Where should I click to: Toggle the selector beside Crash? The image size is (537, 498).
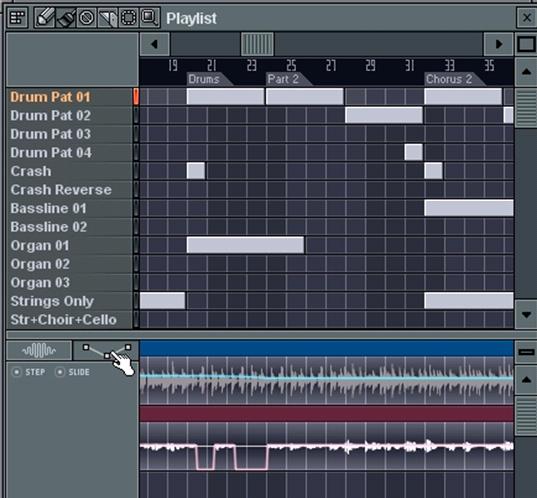[136, 171]
